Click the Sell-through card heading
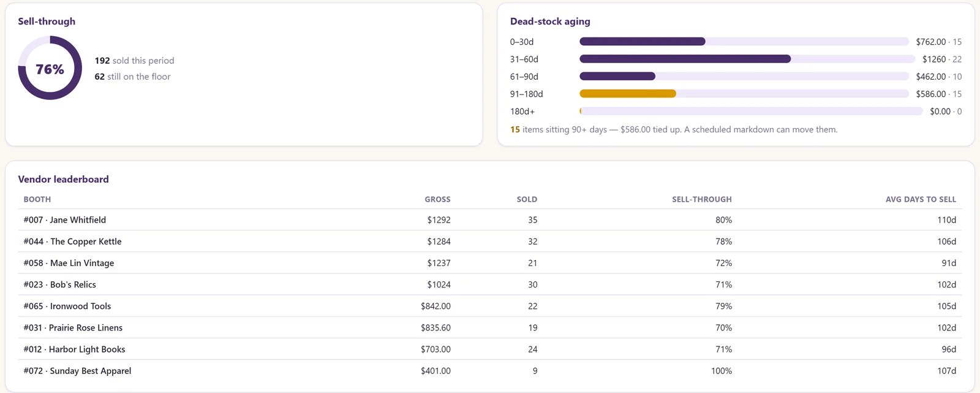980x393 pixels. (47, 21)
